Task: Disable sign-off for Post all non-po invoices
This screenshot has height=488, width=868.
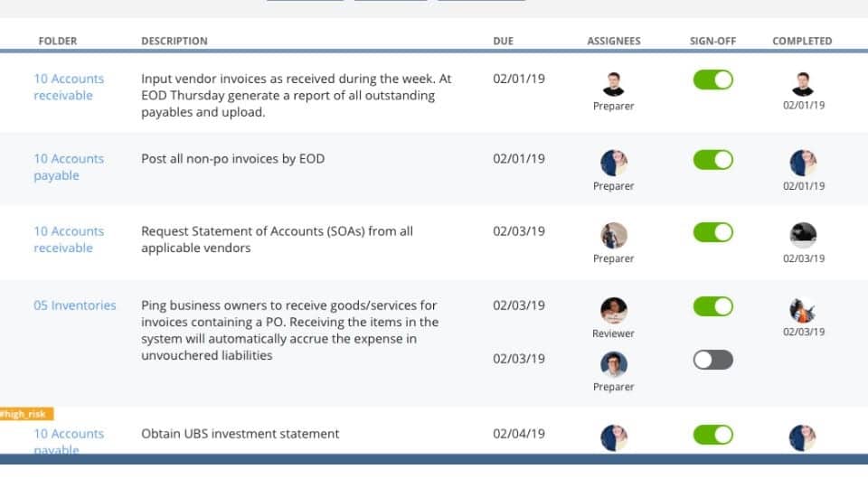Action: [712, 160]
